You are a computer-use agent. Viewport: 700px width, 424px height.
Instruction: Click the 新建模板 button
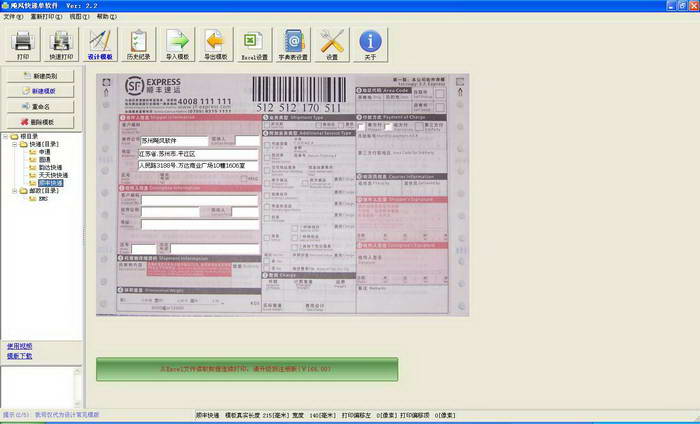pos(41,91)
